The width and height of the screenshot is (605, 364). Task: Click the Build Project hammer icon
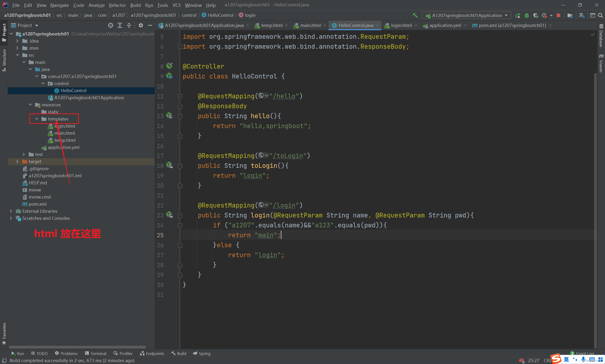415,15
